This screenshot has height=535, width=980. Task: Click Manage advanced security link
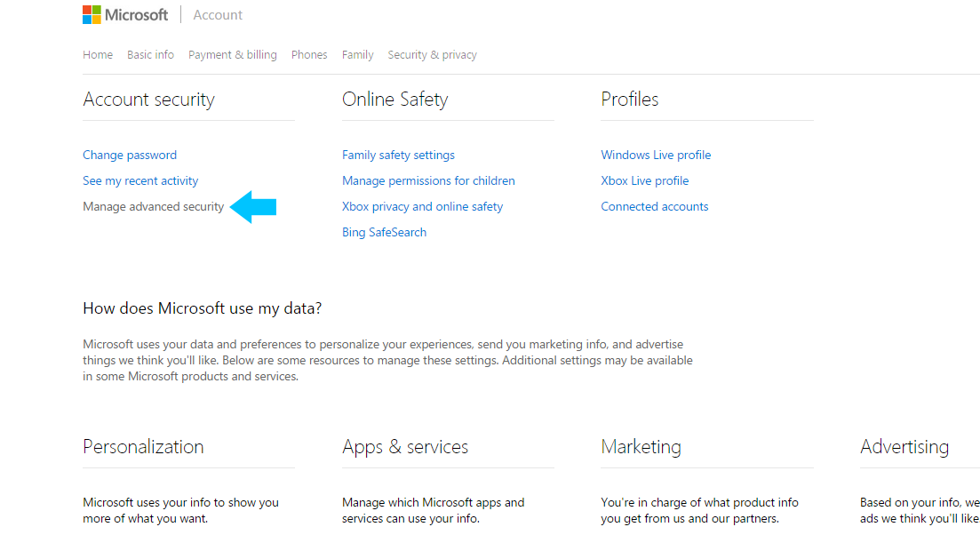(x=153, y=206)
